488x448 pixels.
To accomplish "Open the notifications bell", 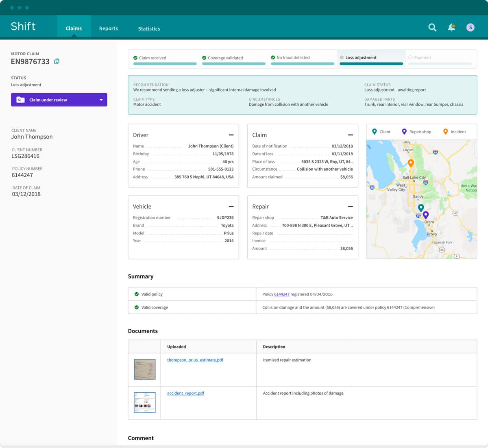I will [x=451, y=28].
